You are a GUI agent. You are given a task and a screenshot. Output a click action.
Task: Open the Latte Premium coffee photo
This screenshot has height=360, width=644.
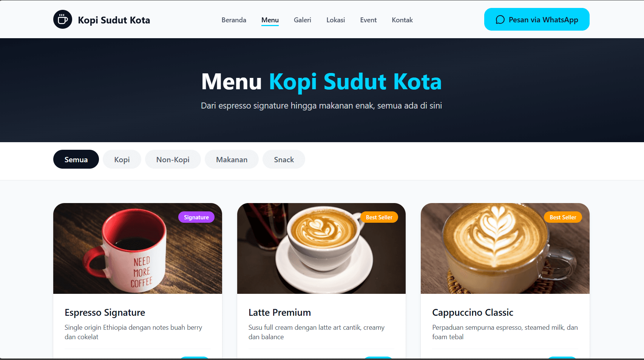point(321,248)
